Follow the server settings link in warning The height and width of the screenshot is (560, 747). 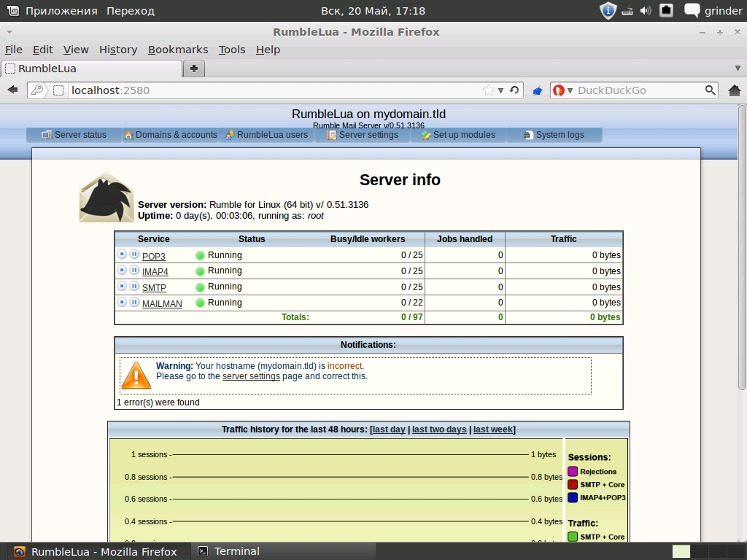[251, 376]
